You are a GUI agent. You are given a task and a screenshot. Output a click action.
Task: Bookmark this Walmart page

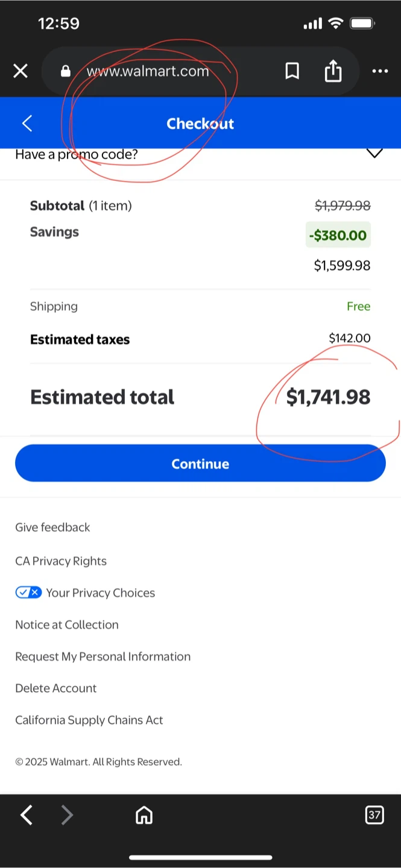(x=292, y=72)
